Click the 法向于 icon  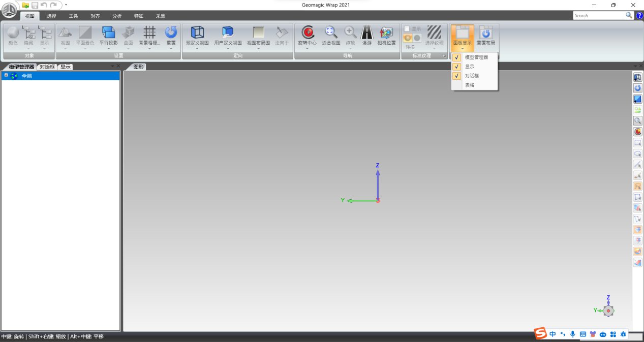(x=282, y=33)
